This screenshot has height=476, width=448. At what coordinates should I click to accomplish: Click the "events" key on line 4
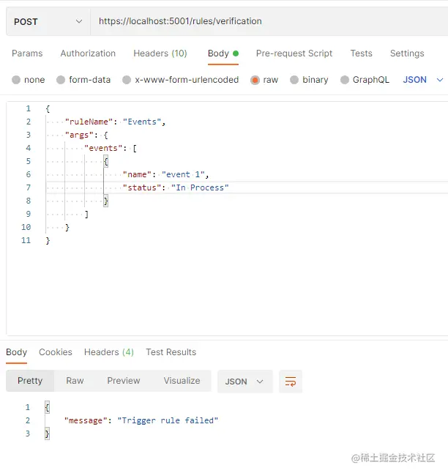pyautogui.click(x=103, y=148)
